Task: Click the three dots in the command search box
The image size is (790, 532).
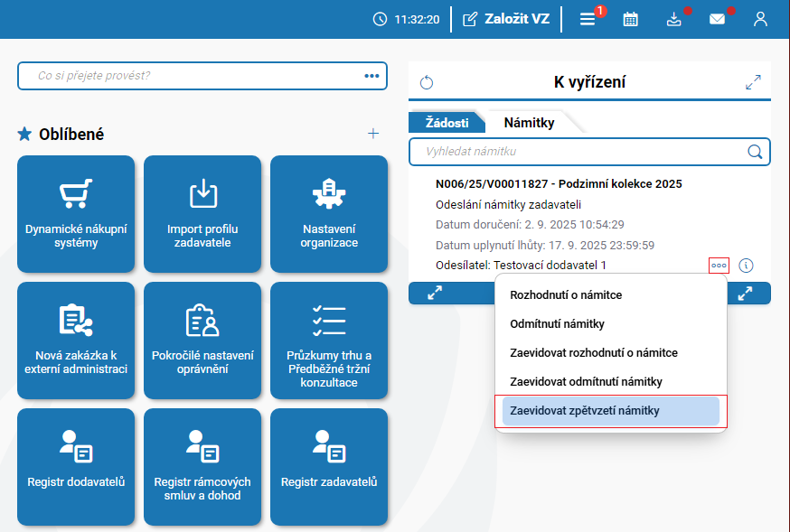Action: (371, 76)
